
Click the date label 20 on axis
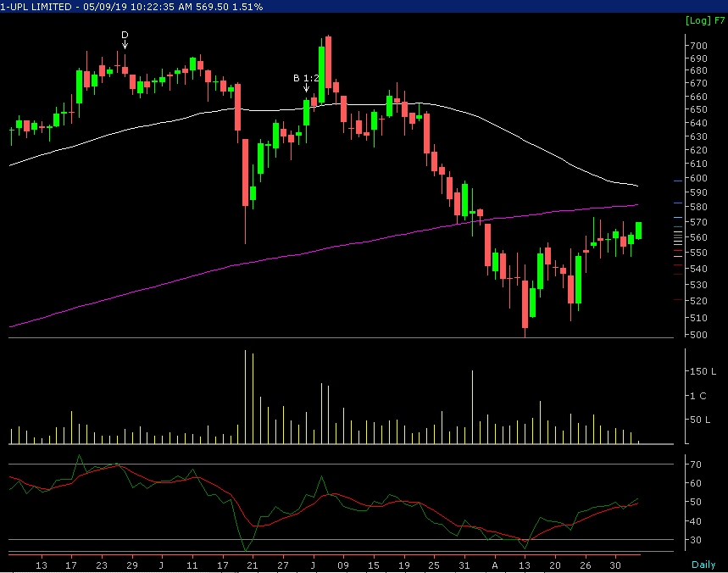[555, 565]
